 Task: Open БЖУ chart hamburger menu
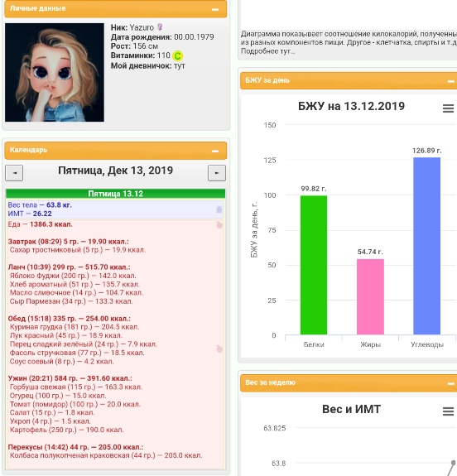point(448,108)
